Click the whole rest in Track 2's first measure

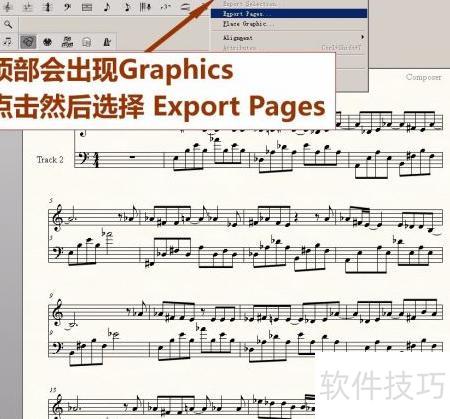(x=132, y=156)
